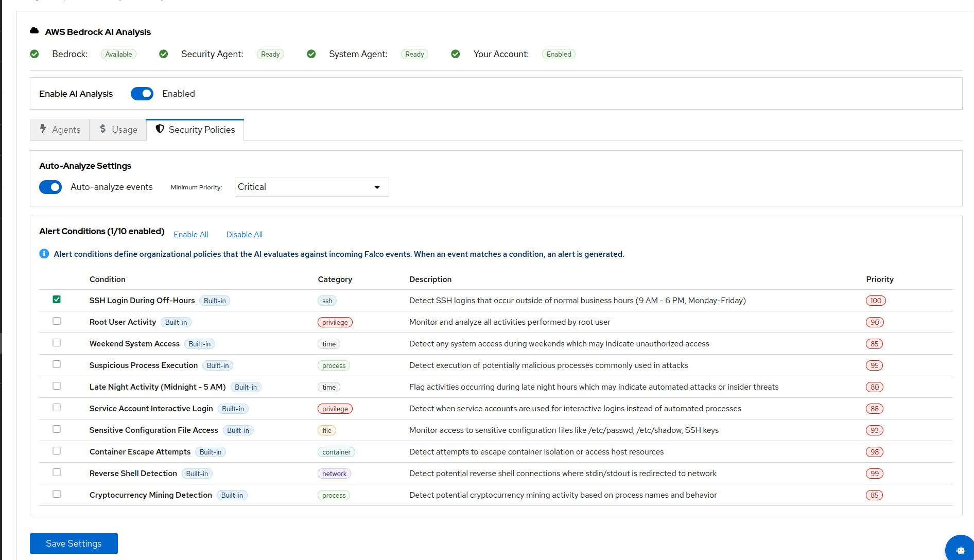Click the dollar sign icon on Usage tab
Screen dimensions: 974x560
click(x=103, y=129)
